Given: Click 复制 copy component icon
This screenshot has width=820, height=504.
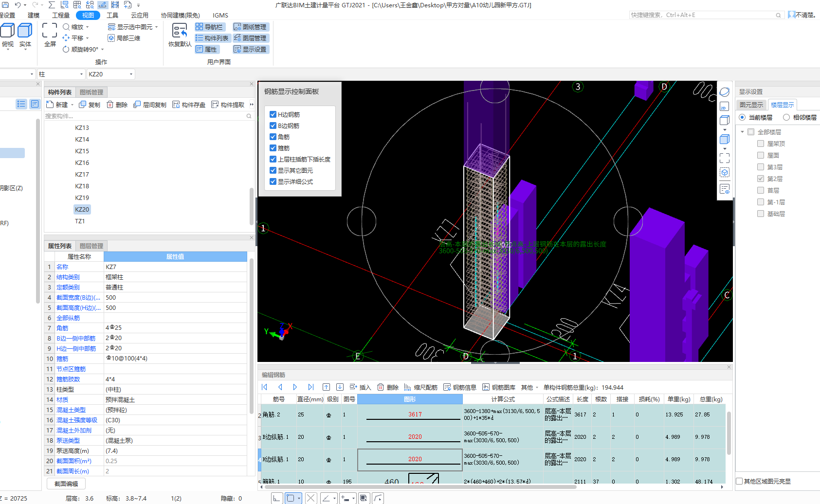Looking at the screenshot, I should (83, 105).
